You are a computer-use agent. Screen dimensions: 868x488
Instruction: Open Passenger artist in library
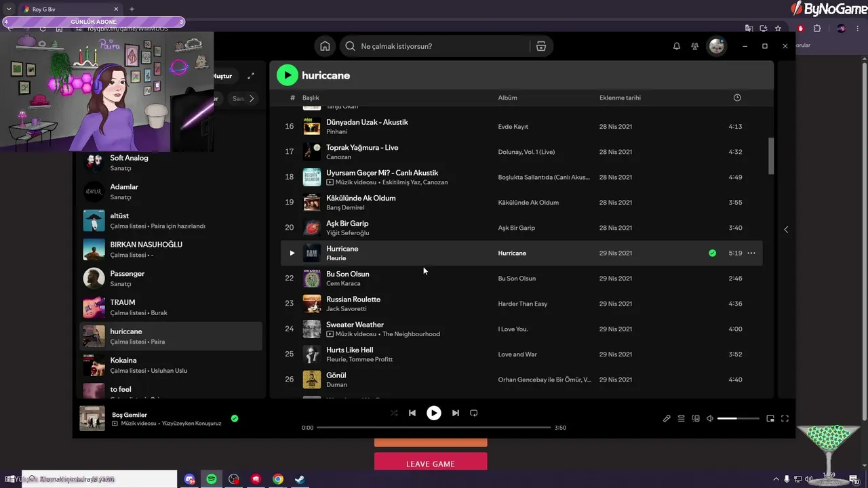click(170, 279)
